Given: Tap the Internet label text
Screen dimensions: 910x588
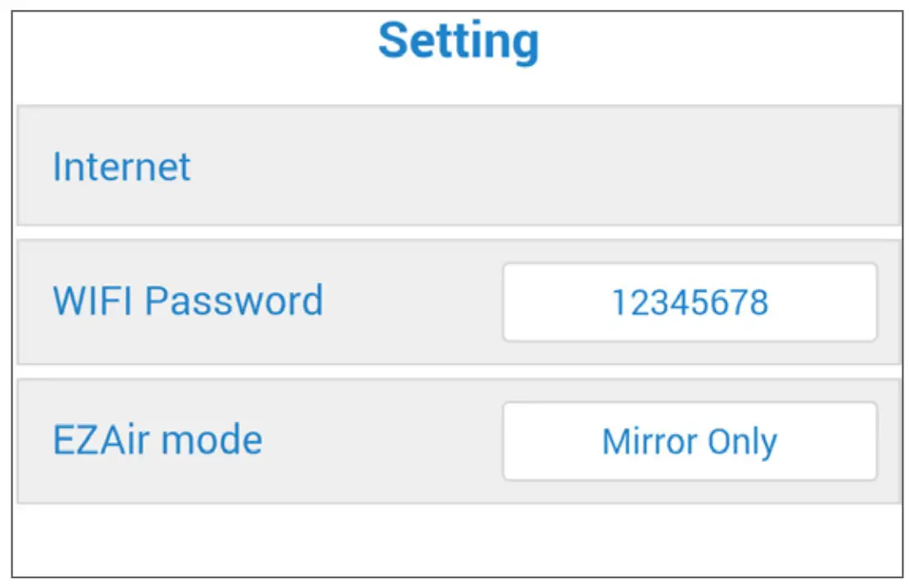Looking at the screenshot, I should click(x=121, y=167).
